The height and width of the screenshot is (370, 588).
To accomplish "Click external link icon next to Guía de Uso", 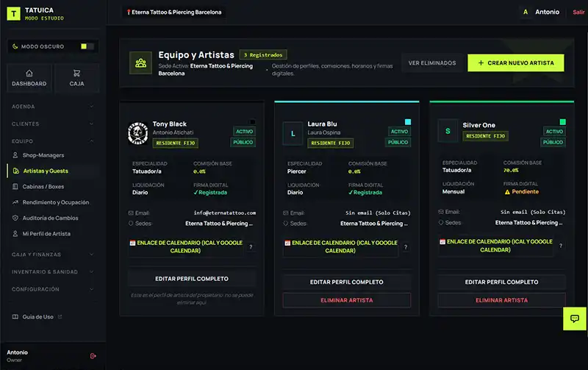I will tap(60, 317).
